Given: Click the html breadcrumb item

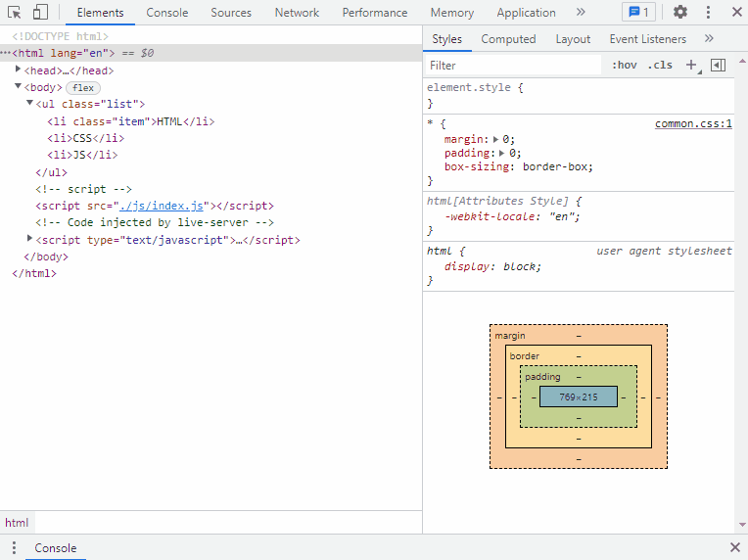Looking at the screenshot, I should click(x=17, y=523).
